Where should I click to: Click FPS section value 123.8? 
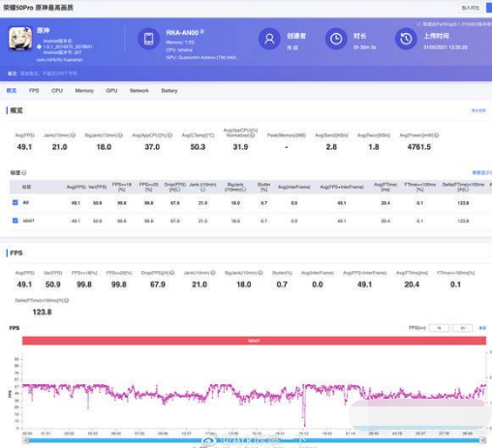[42, 313]
